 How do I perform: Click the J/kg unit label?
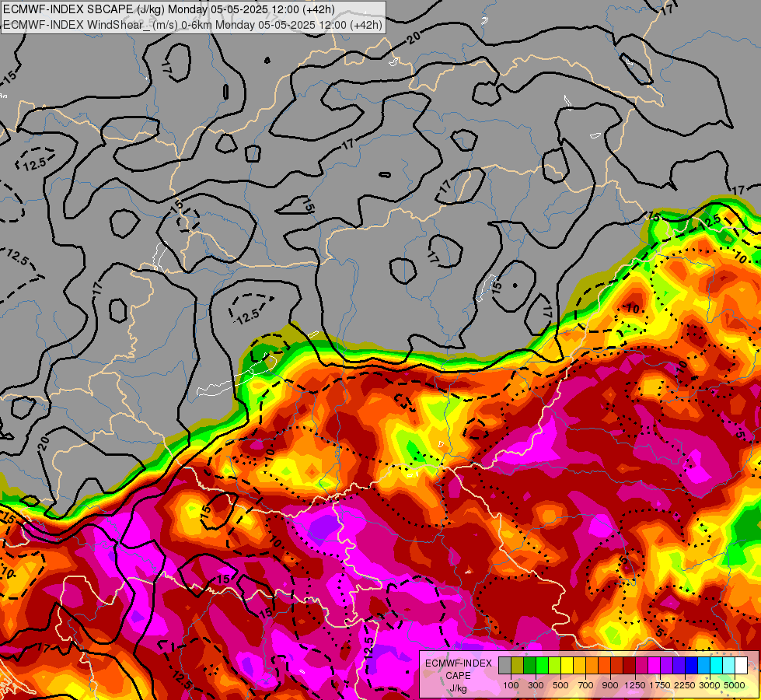coord(458,689)
